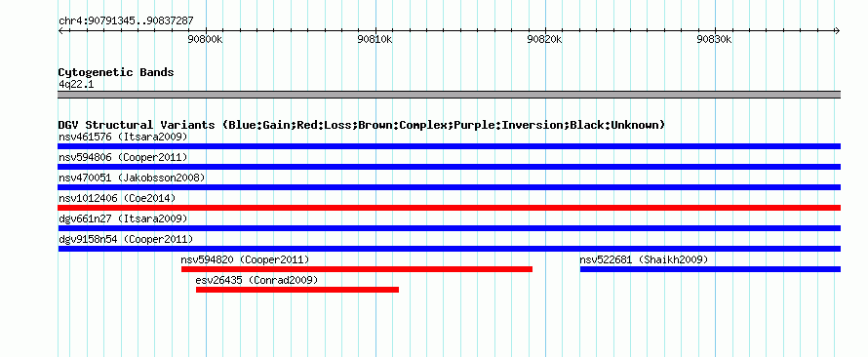Viewport: 868px width, 357px height.
Task: Click the right arrowhead of the ruler
Action: (x=838, y=30)
